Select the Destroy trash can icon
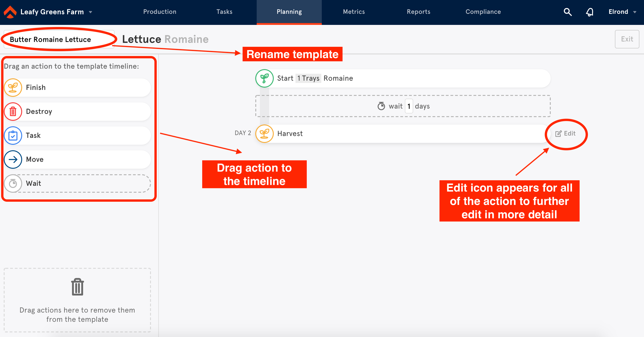644x337 pixels. point(13,111)
